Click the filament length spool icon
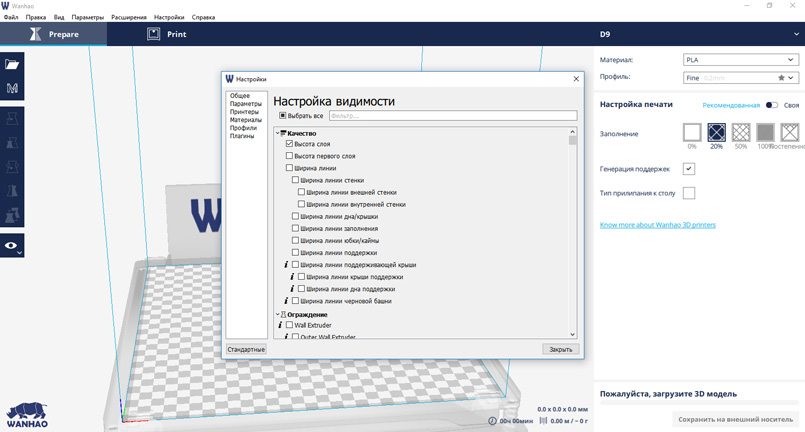 543,421
